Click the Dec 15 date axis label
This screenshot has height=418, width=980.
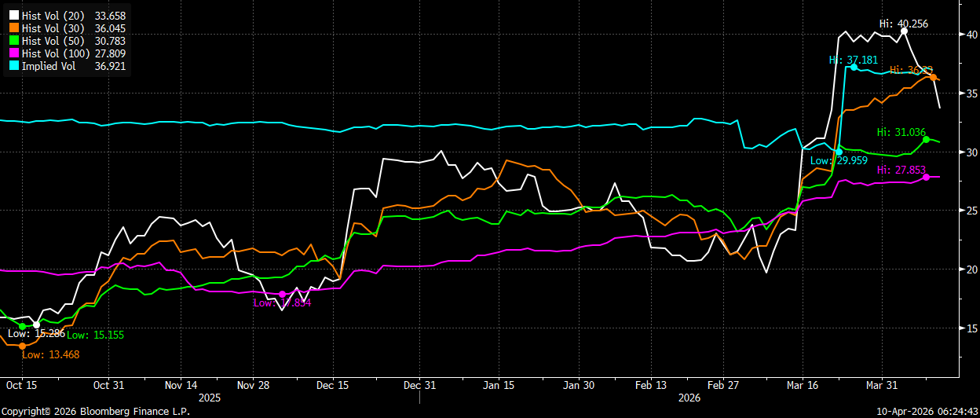(334, 385)
